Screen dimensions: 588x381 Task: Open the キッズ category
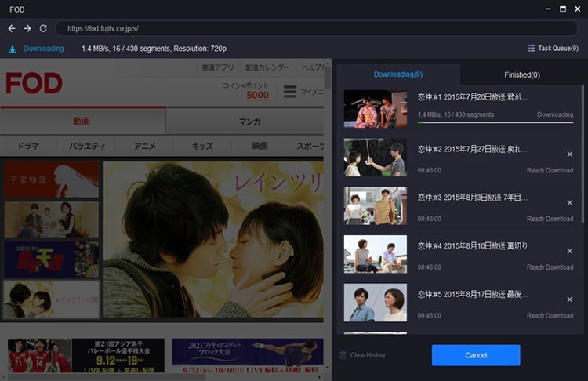(x=202, y=146)
